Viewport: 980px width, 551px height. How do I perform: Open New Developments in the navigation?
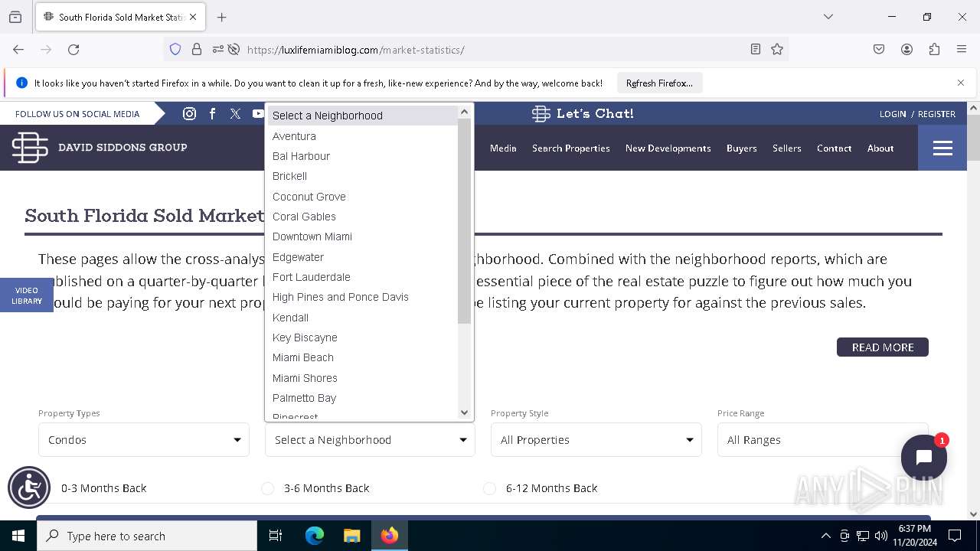(668, 148)
